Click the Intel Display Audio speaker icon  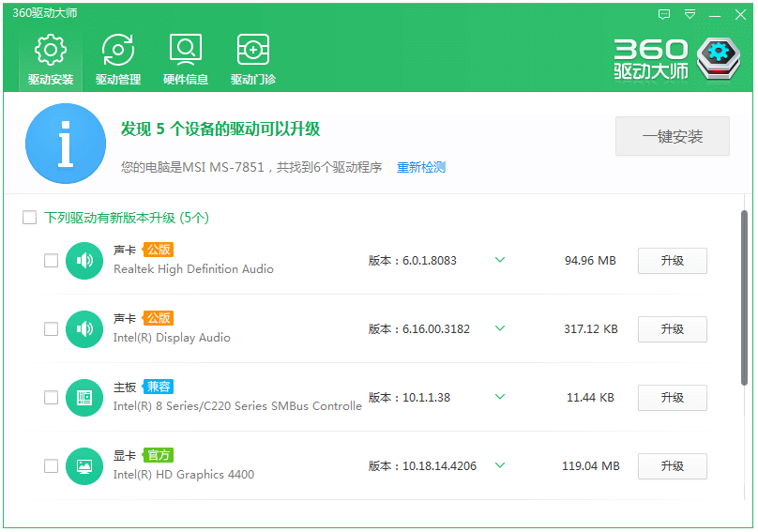point(84,329)
